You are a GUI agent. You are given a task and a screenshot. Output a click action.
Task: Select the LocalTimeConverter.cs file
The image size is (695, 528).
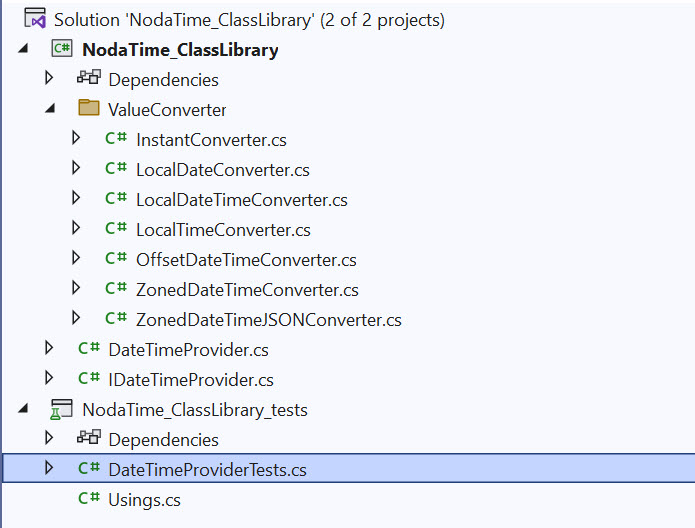click(223, 230)
